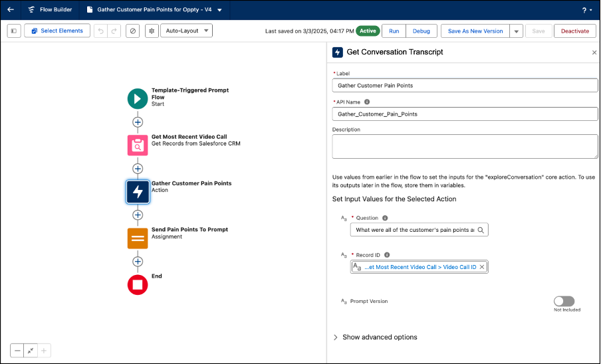Click Record ID info icon
Viewport: 601px width, 364px height.
(x=387, y=255)
